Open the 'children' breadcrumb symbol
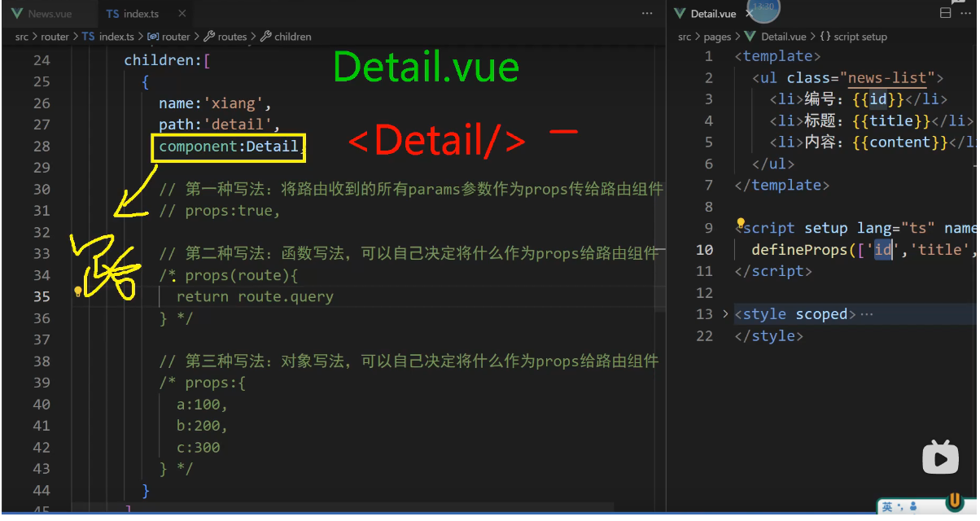Screen dimensions: 980x521 pyautogui.click(x=286, y=37)
